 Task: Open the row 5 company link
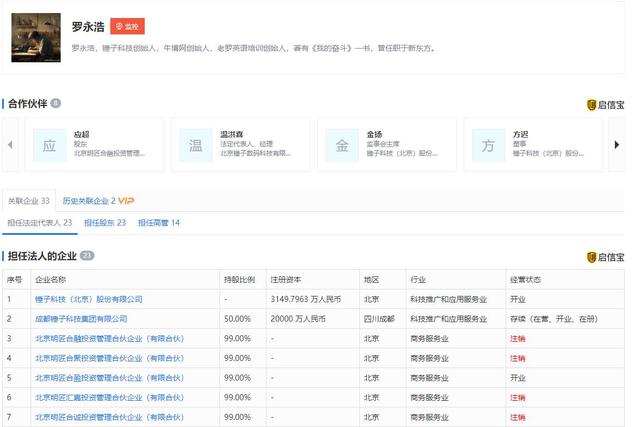pyautogui.click(x=109, y=378)
